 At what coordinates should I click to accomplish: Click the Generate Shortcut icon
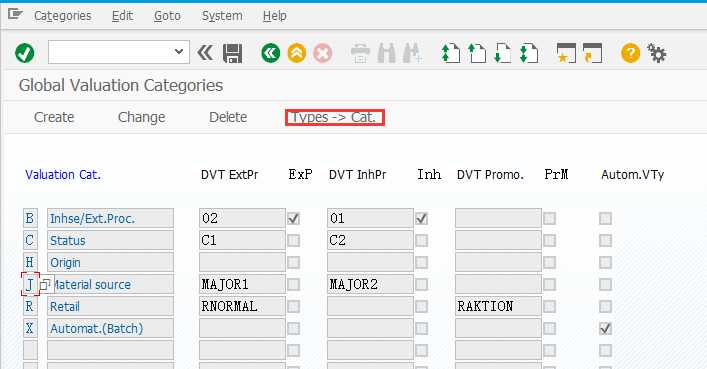coord(592,53)
